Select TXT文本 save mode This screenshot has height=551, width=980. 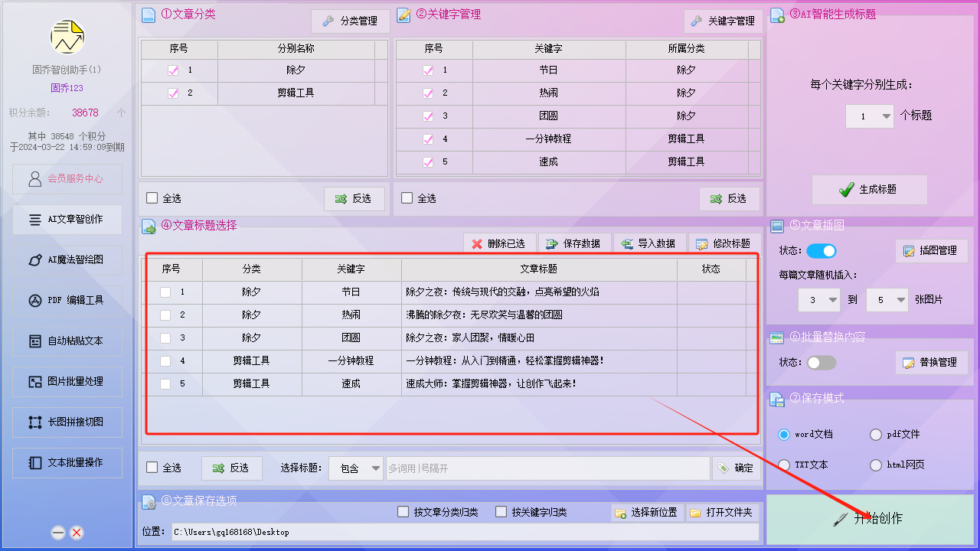784,465
